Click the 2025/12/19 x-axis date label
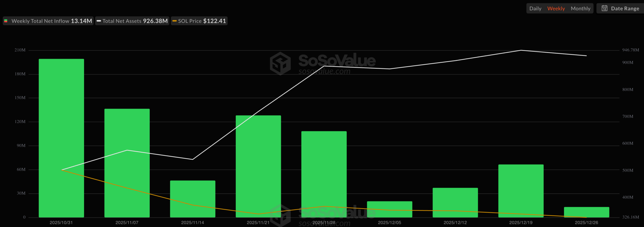 pos(521,222)
